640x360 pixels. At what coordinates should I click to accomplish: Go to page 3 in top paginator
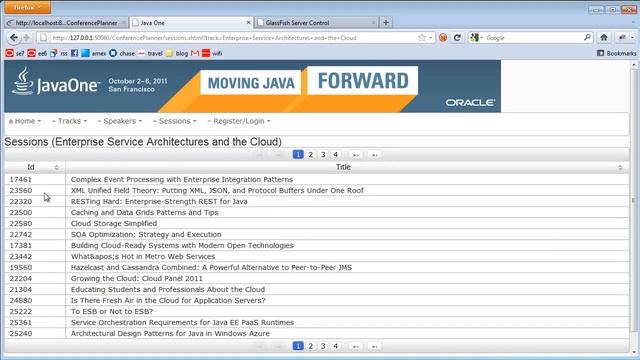point(323,155)
